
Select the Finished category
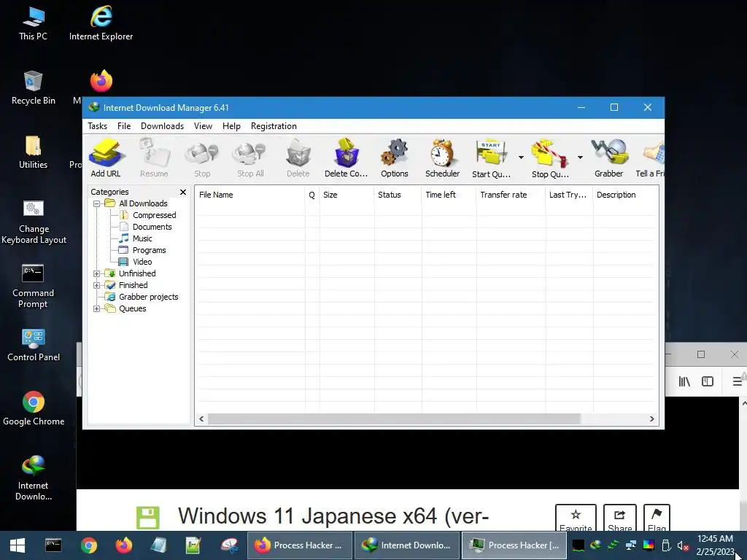[133, 285]
